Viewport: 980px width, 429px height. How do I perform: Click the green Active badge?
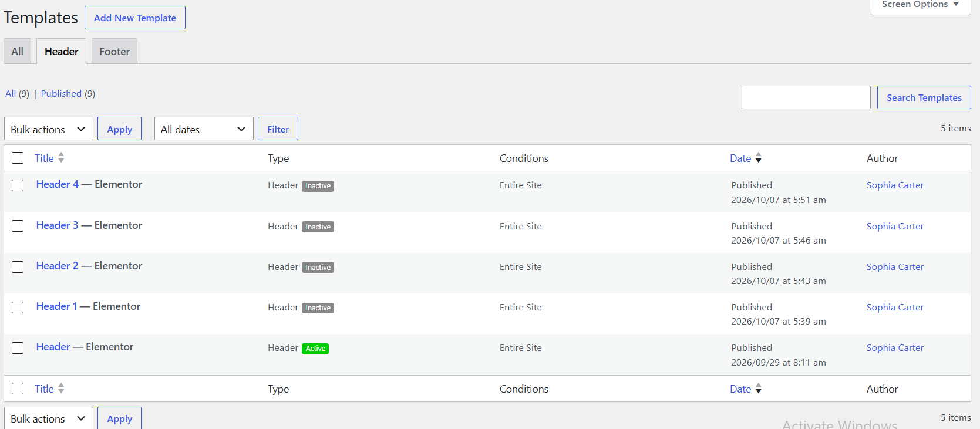pos(315,349)
